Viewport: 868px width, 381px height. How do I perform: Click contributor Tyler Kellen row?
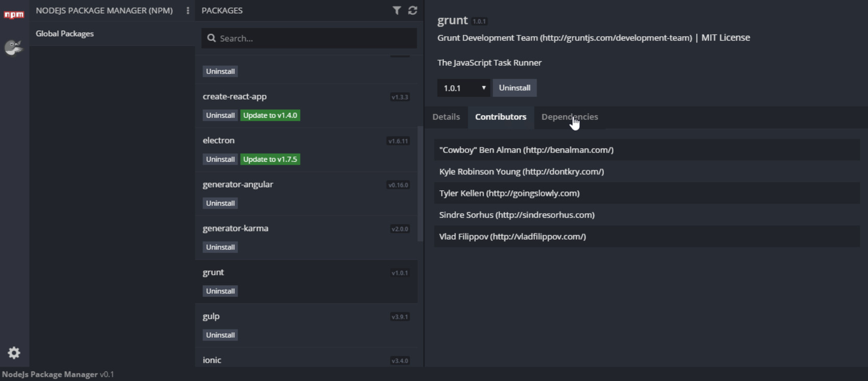647,193
